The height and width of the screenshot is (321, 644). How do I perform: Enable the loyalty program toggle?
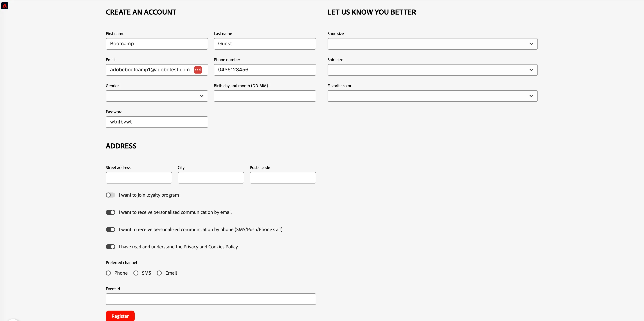click(110, 195)
